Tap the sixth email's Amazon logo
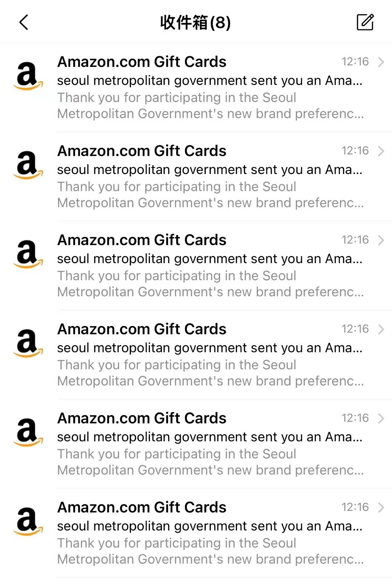 pos(28,521)
